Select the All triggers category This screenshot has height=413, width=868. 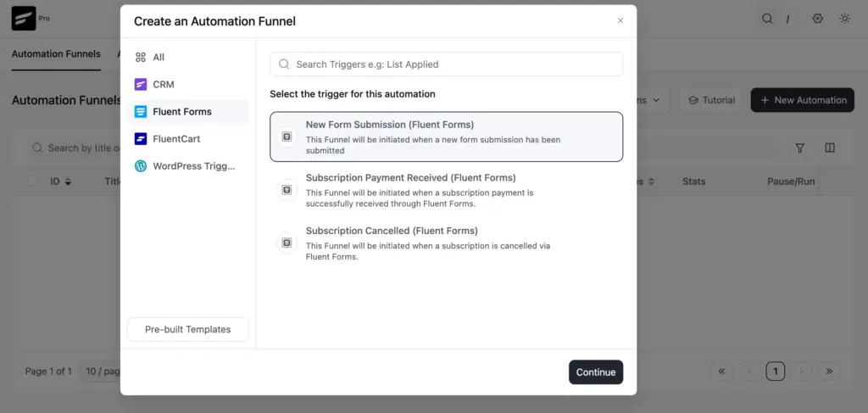click(187, 57)
